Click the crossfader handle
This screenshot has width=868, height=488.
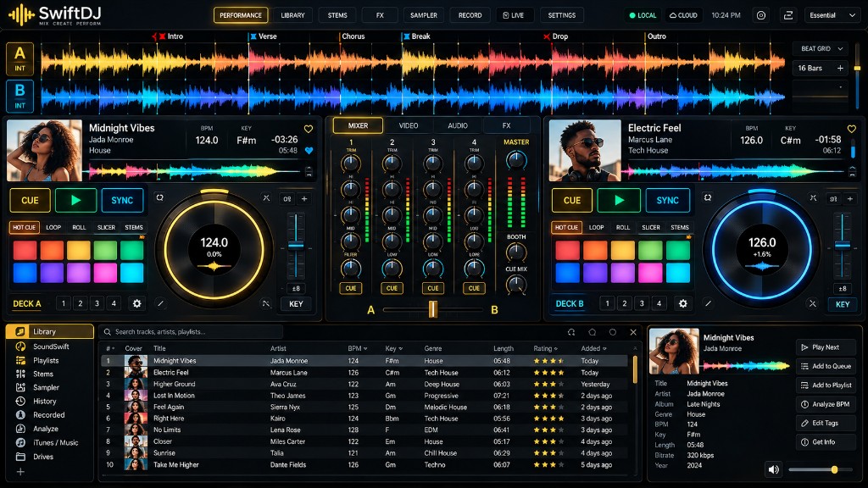click(433, 309)
